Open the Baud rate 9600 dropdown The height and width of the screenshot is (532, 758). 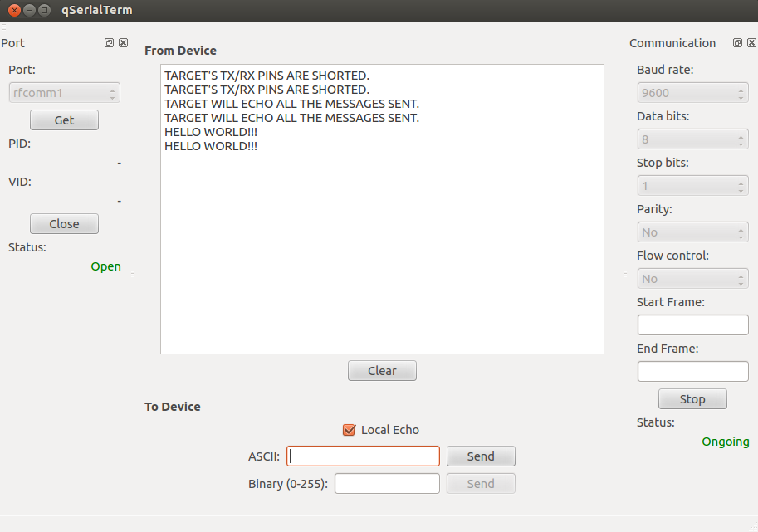692,93
